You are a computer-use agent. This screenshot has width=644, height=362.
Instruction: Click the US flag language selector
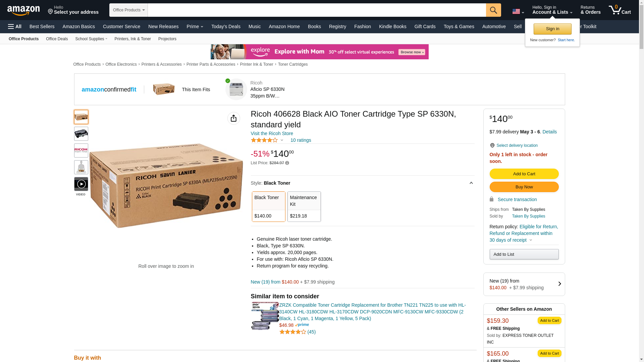pyautogui.click(x=518, y=12)
